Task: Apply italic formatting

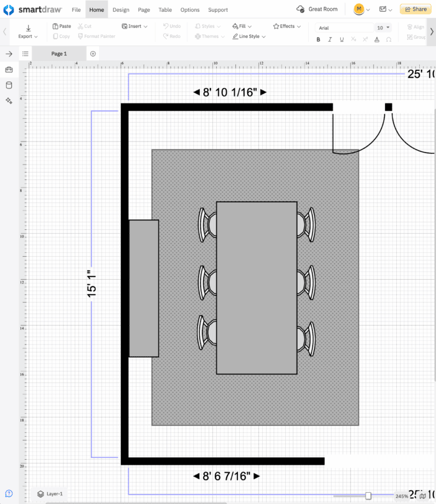Action: [329, 39]
